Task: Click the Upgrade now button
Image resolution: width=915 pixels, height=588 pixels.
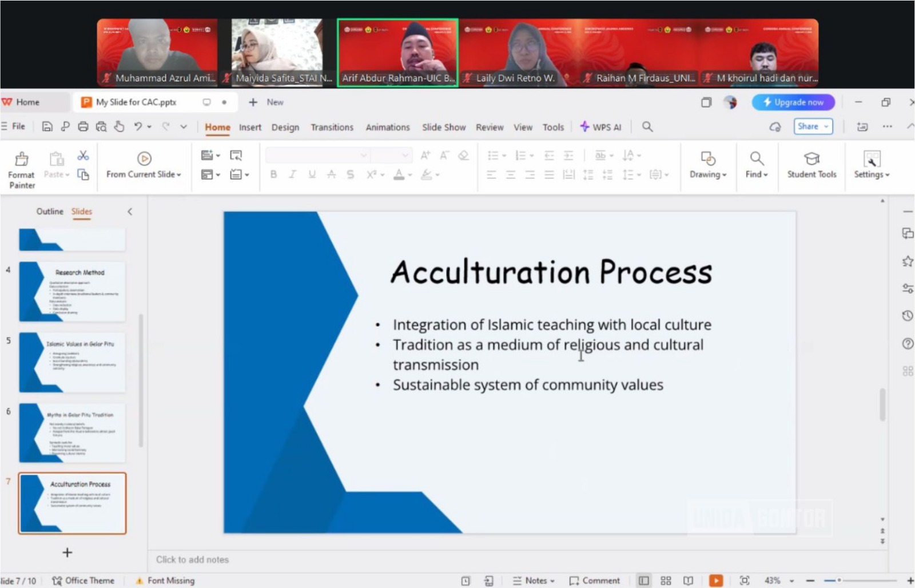Action: click(793, 102)
